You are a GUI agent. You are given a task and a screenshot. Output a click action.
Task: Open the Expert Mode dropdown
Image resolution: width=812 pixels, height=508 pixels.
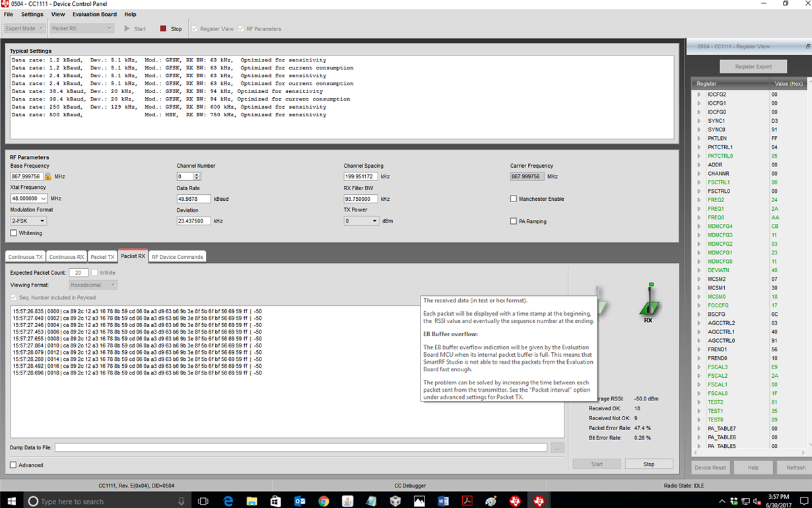24,28
